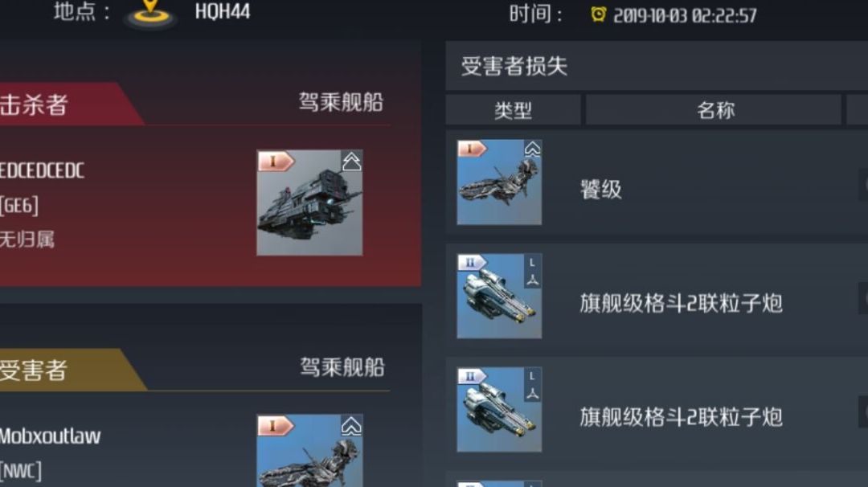Click the HQH44 location name

(223, 11)
